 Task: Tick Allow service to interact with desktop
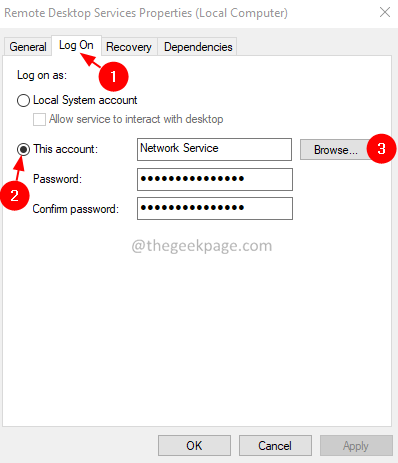click(x=39, y=119)
